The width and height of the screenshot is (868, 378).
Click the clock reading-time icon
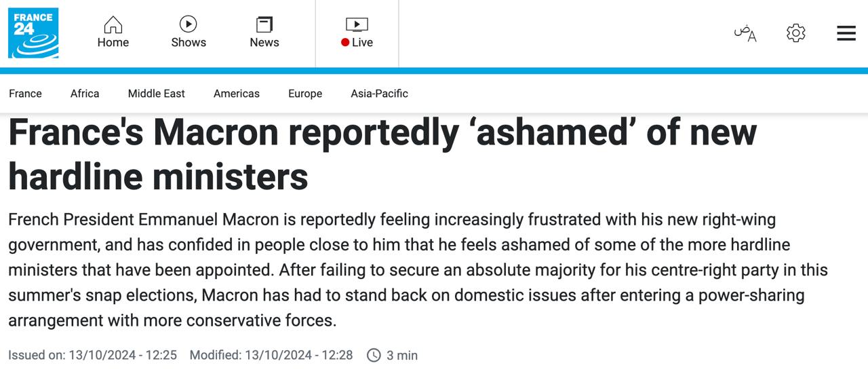click(x=374, y=355)
